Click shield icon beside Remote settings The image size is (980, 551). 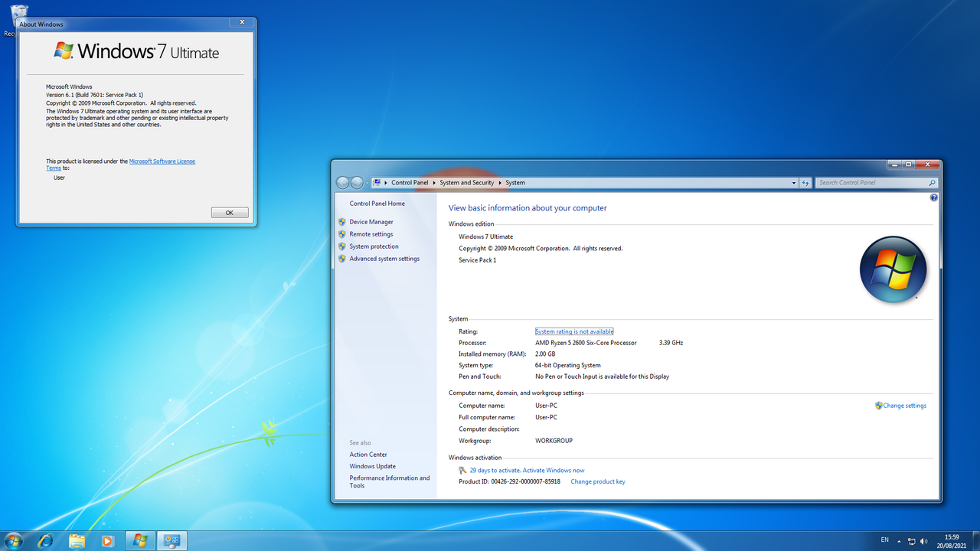(x=342, y=234)
